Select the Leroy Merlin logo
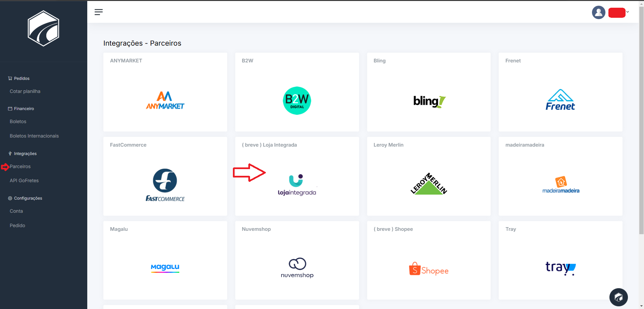 pos(429,184)
